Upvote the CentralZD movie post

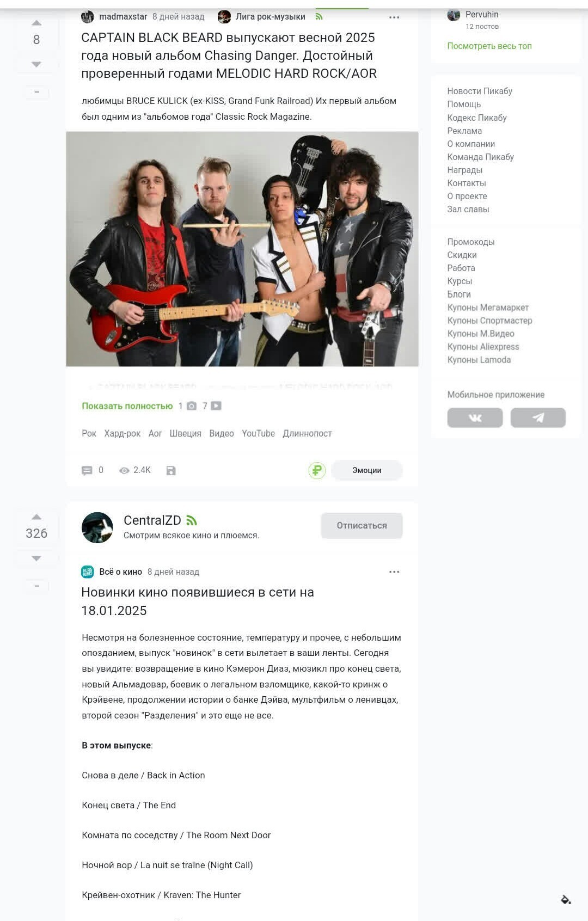click(x=36, y=517)
